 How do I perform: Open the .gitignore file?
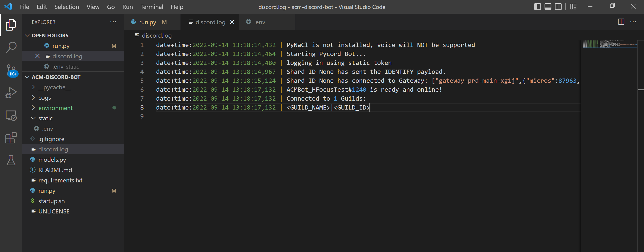(73, 139)
